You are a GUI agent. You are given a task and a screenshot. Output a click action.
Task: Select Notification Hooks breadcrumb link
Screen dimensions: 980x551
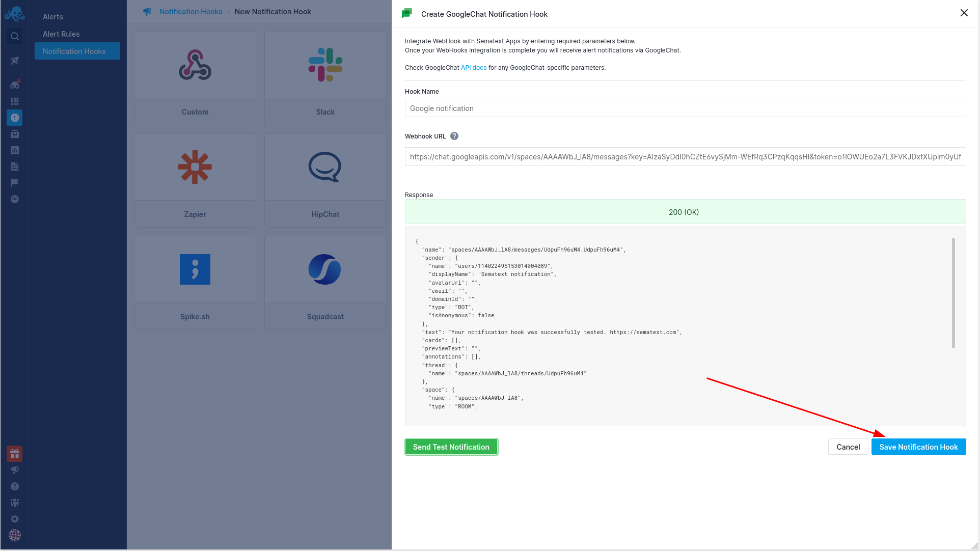pos(190,11)
